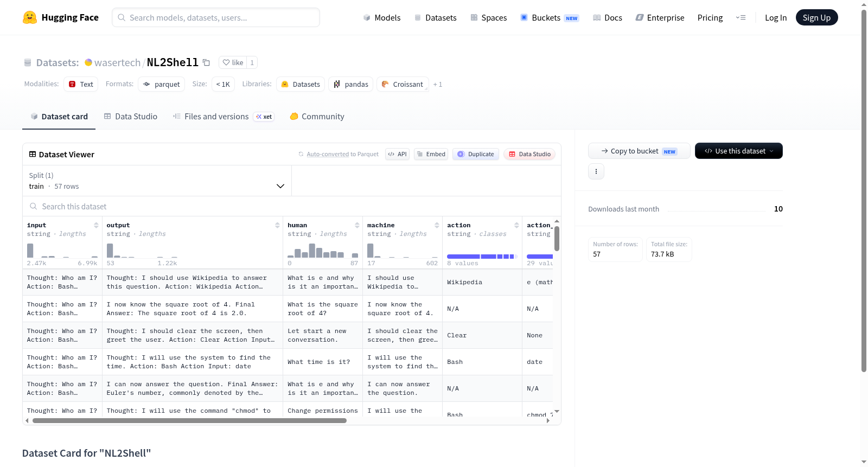The height and width of the screenshot is (467, 868).
Task: Switch to Files and versions tab
Action: point(224,117)
